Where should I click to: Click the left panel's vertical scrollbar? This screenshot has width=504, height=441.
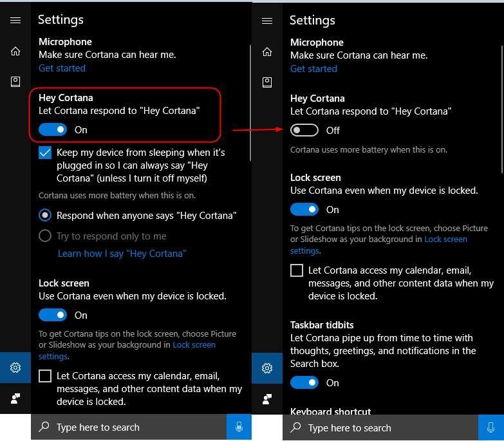pos(250,103)
